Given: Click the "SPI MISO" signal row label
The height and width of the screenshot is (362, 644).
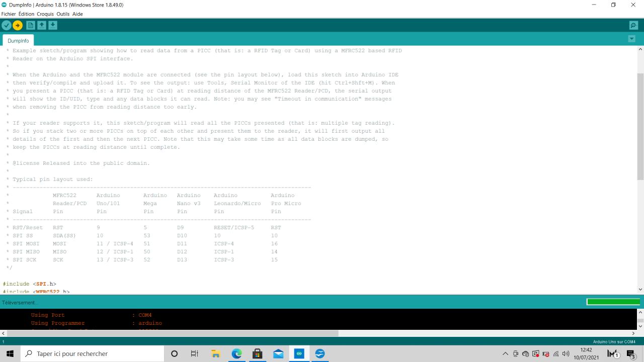Looking at the screenshot, I should pos(26,252).
